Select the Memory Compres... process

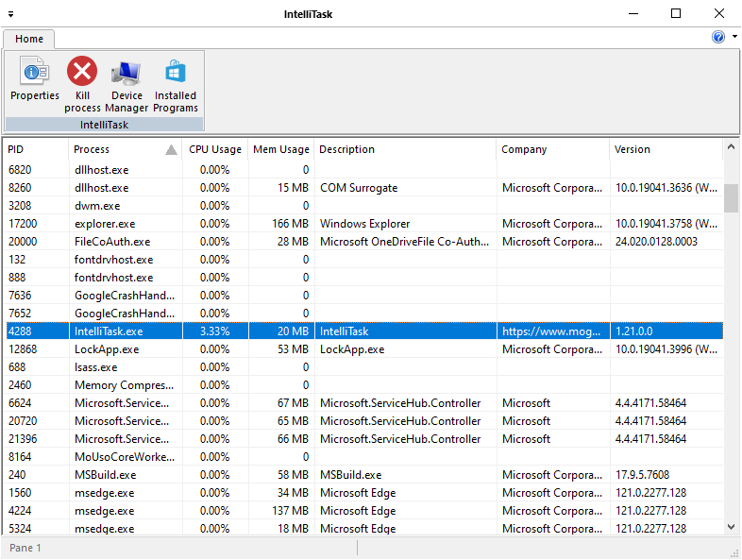(363, 385)
